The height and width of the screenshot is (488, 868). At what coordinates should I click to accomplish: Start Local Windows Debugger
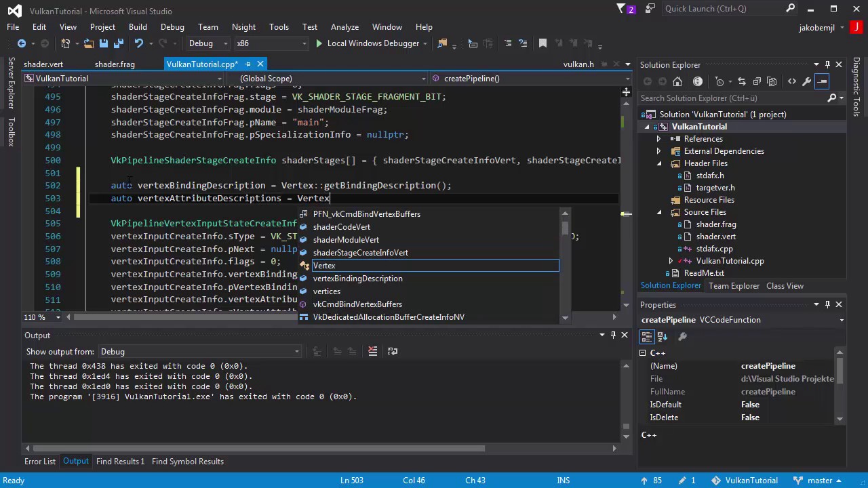click(x=367, y=43)
